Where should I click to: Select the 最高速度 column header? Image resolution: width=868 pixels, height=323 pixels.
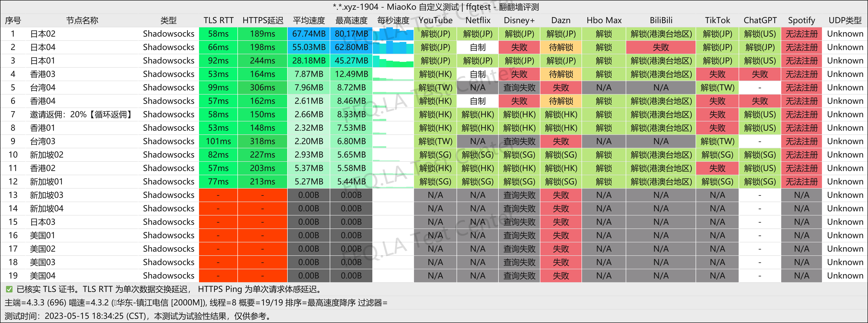pos(351,20)
